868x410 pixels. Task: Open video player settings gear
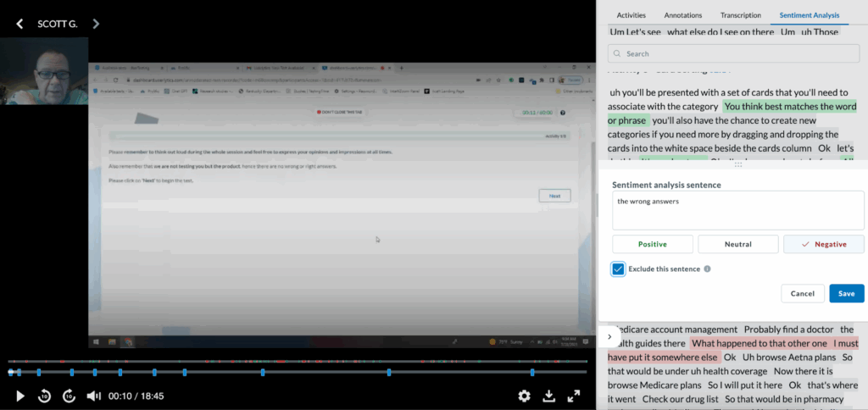coord(524,396)
